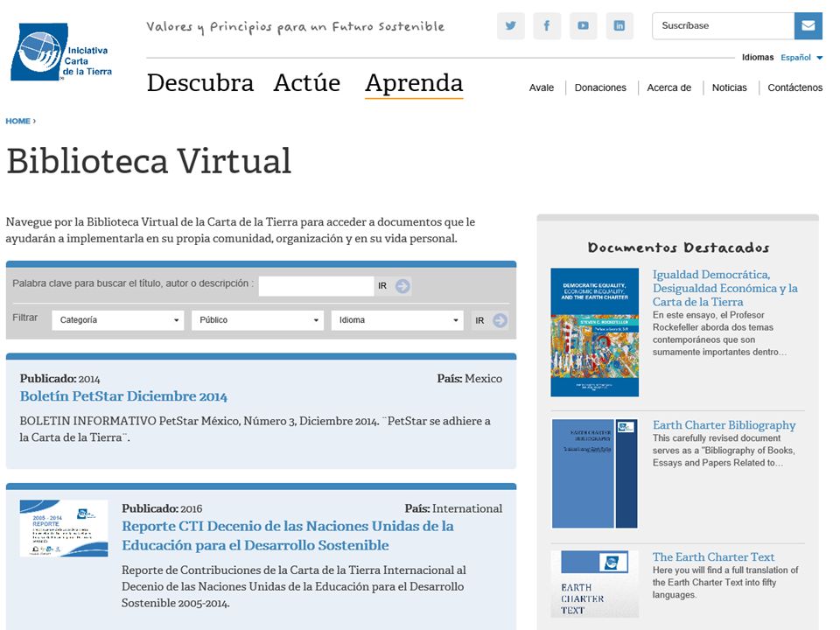
Task: Click the 'BOLETIN INFORMATIVO PetStar México' description text
Action: coord(255,429)
